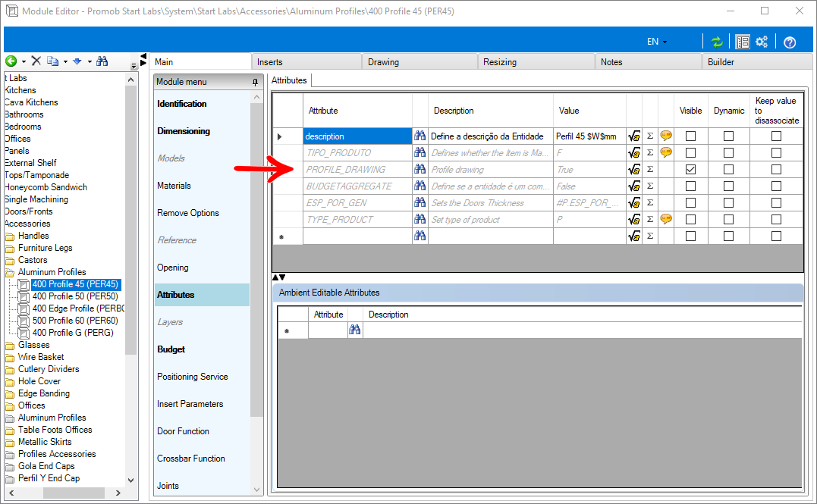
Task: Click the speech bubble icon in TYPE_PRODUCT row
Action: tap(666, 219)
